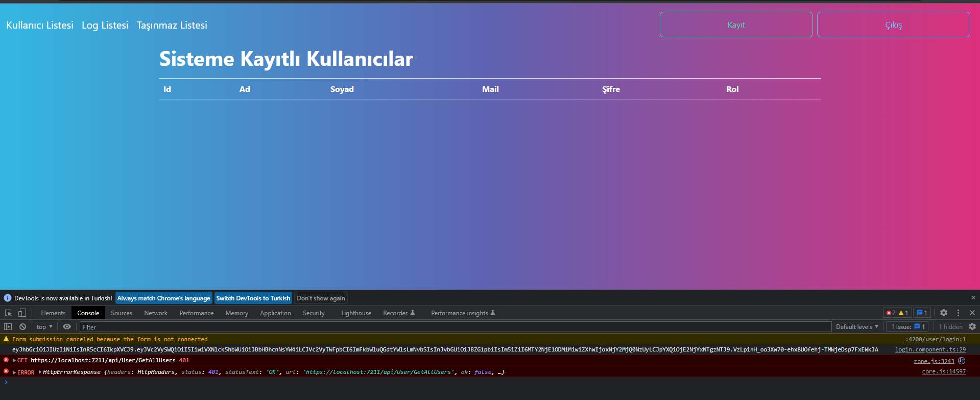Open the :4200/user/login:1 source link

(x=936, y=339)
